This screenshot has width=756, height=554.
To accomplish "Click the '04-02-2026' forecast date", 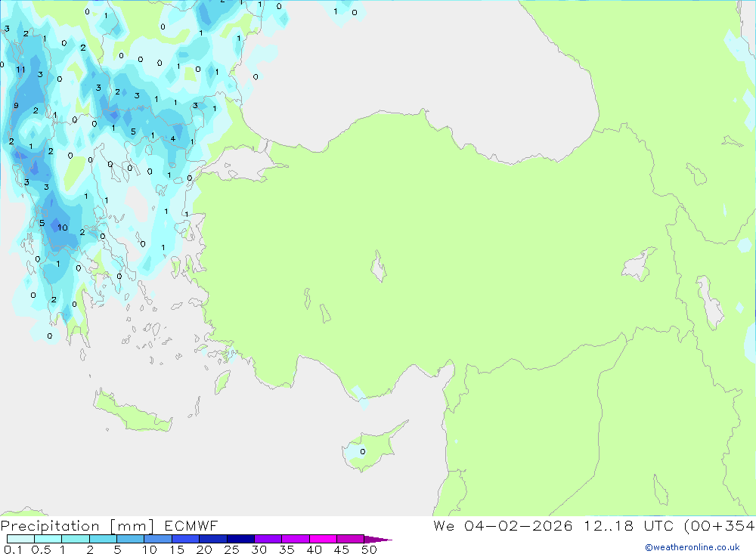I will pyautogui.click(x=519, y=525).
